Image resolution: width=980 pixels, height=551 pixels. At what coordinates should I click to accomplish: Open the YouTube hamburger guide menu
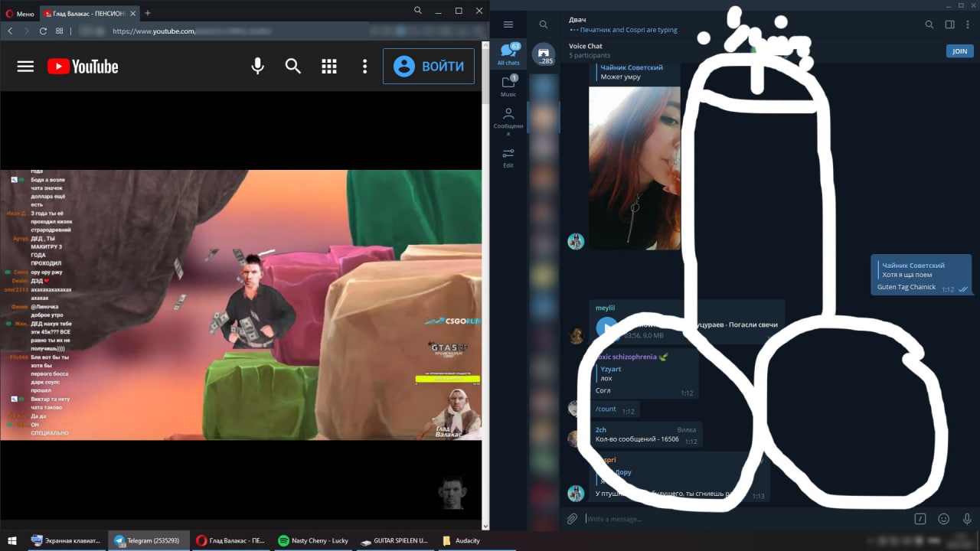(25, 67)
